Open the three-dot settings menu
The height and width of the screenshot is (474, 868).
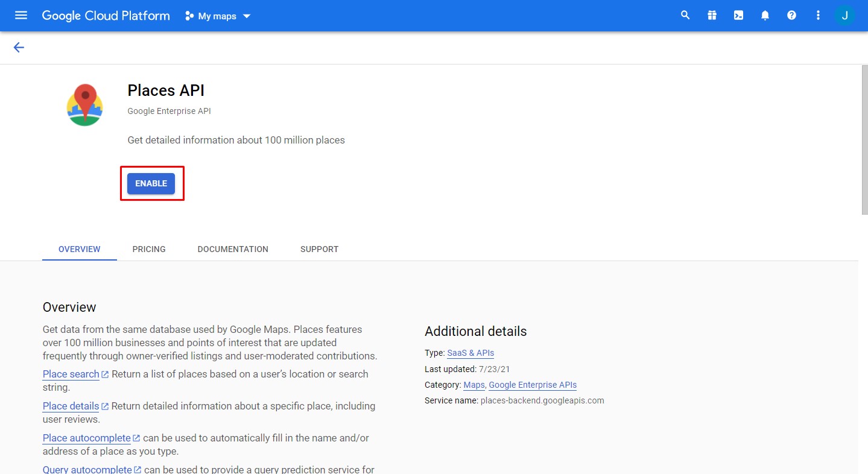[818, 16]
